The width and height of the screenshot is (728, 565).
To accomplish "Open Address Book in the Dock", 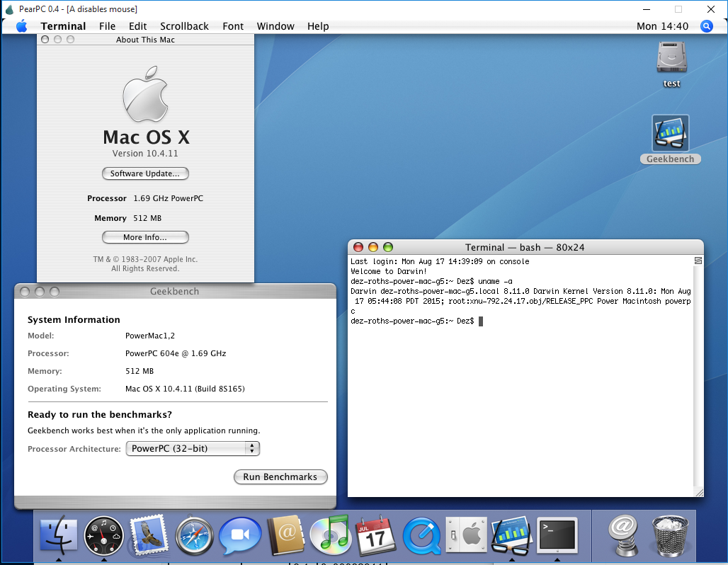I will 285,535.
